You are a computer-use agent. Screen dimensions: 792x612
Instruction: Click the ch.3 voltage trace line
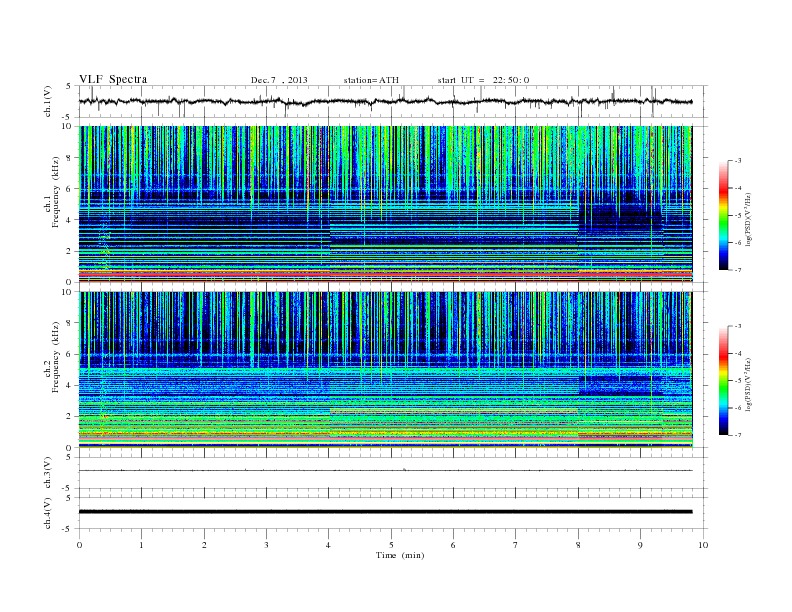[x=385, y=471]
